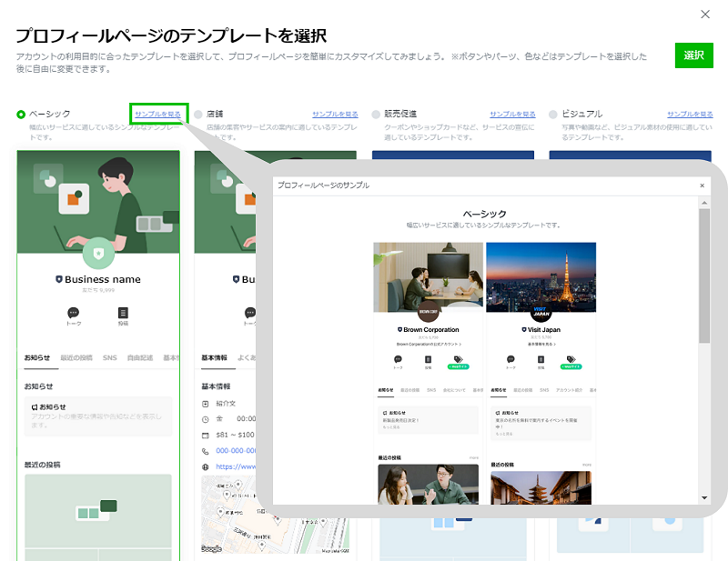The height and width of the screenshot is (561, 728).
Task: Open the ベーシック サンプルを見る link
Action: [x=157, y=115]
